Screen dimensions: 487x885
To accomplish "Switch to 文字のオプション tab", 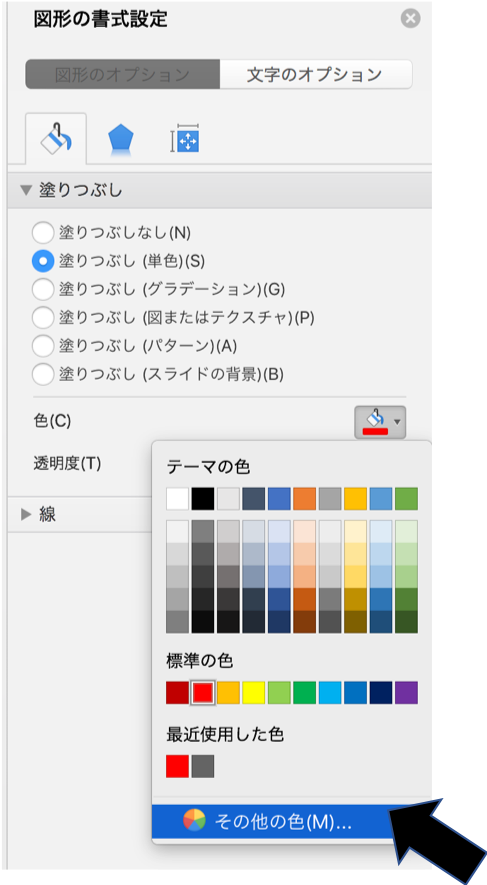I will pos(315,75).
